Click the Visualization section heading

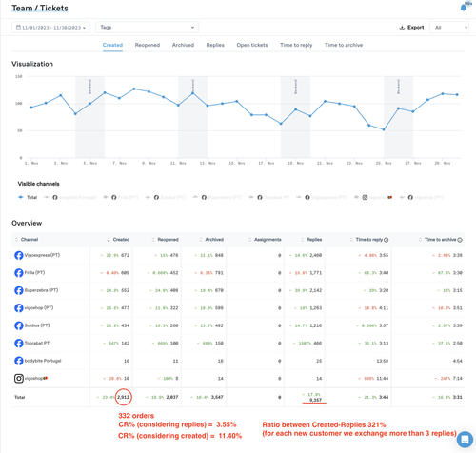click(32, 64)
